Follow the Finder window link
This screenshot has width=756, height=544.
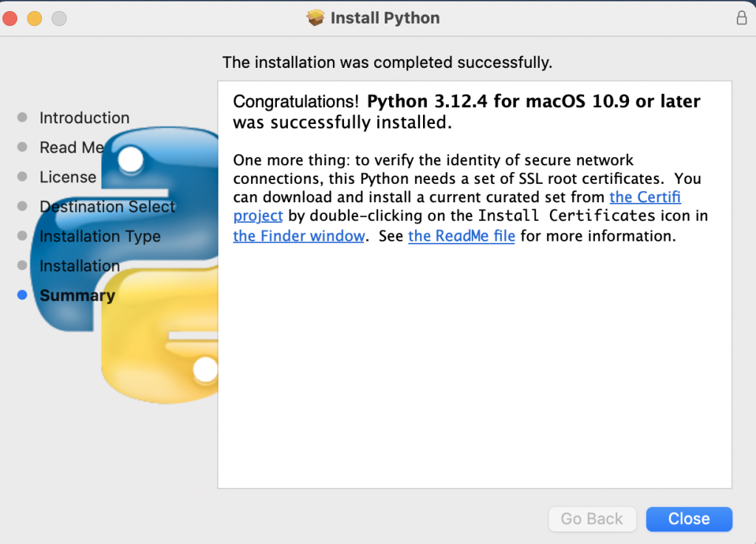[x=299, y=236]
